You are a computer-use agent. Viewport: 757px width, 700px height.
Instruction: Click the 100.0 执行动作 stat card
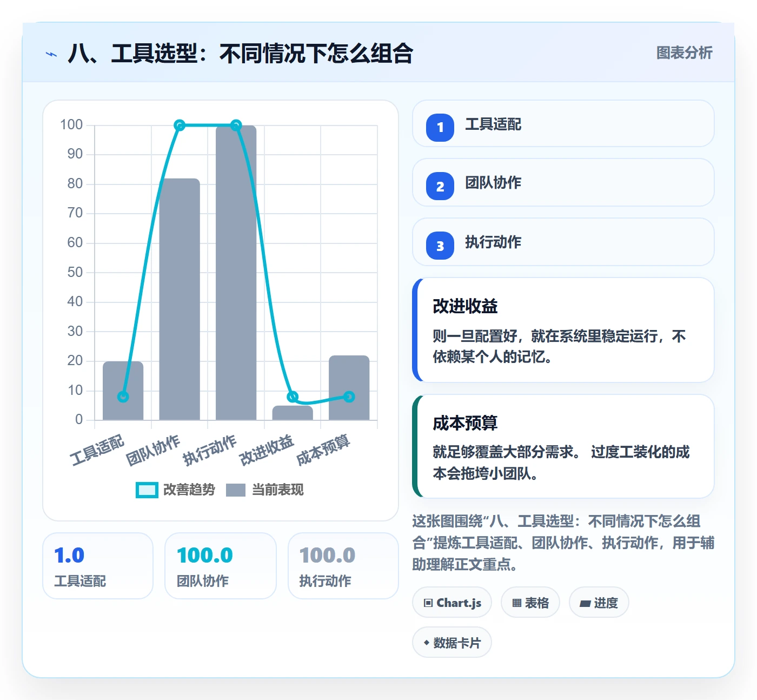(343, 566)
